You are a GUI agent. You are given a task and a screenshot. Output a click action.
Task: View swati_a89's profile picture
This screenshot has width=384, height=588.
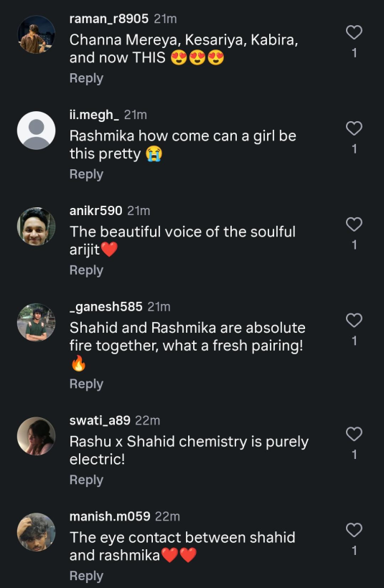37,436
